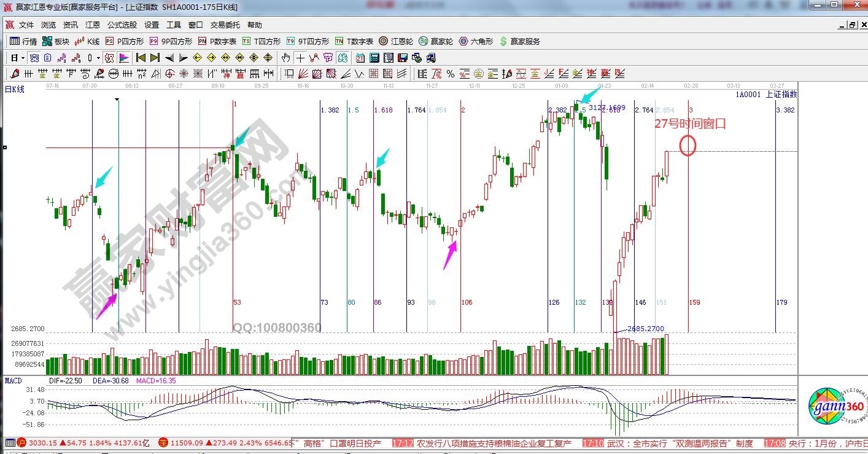The width and height of the screenshot is (868, 454).
Task: Toggle the colored flag indicator button
Action: click(x=124, y=58)
